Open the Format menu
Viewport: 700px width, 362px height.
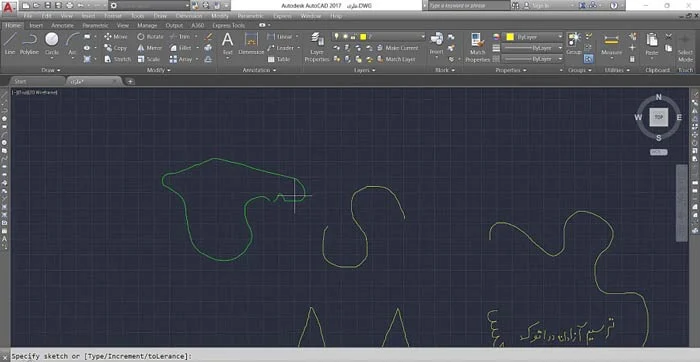pos(112,16)
